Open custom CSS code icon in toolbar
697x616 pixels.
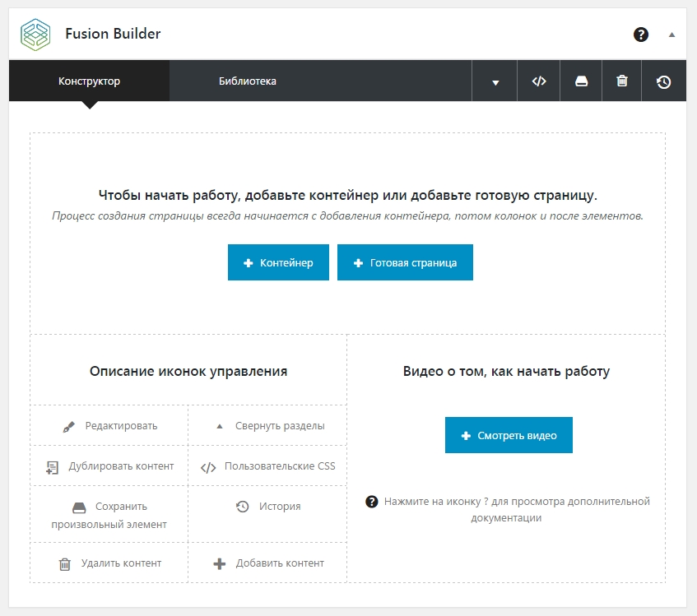pyautogui.click(x=539, y=81)
